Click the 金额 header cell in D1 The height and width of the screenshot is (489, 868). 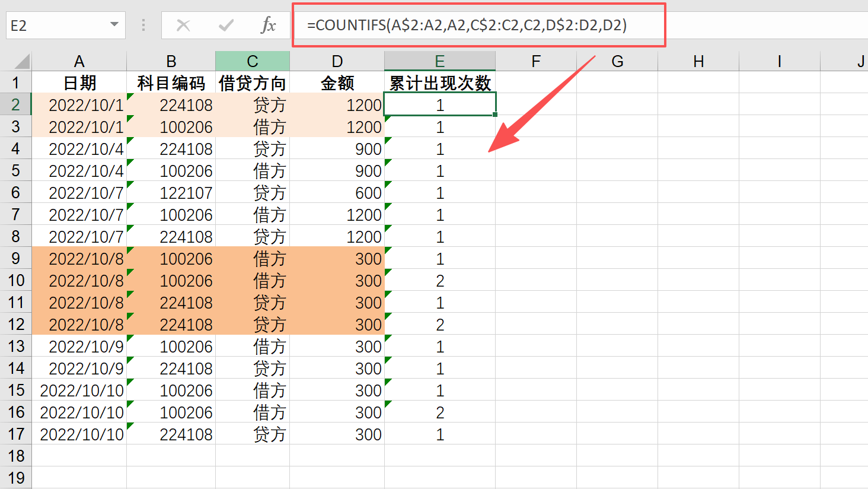tap(337, 83)
